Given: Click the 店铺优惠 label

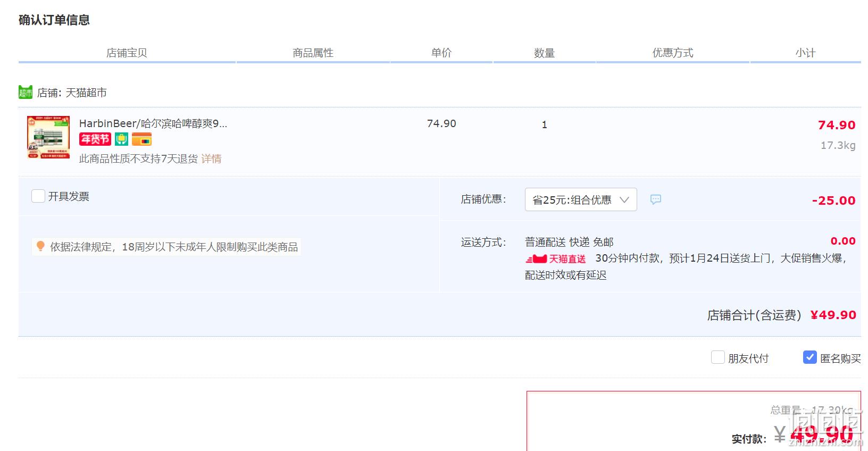Looking at the screenshot, I should point(483,199).
